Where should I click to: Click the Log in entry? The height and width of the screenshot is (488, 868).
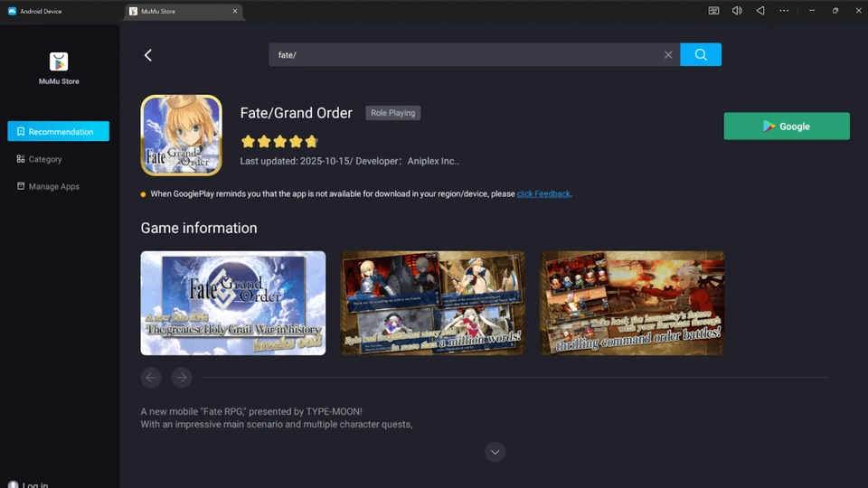[29, 484]
